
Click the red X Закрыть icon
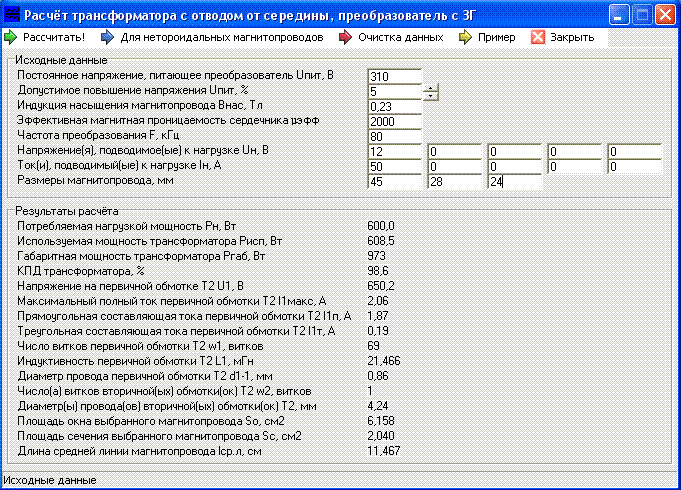pyautogui.click(x=538, y=37)
